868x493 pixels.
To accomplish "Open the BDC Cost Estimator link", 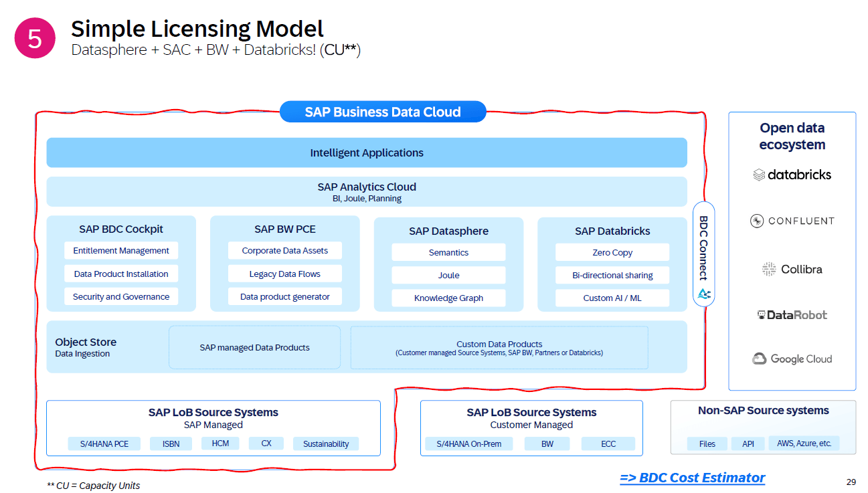I will coord(692,478).
